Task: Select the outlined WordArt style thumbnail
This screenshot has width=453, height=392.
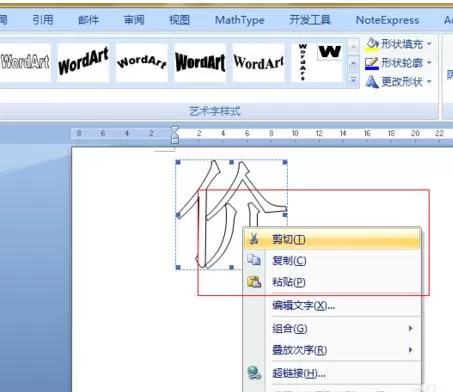Action: click(x=25, y=62)
